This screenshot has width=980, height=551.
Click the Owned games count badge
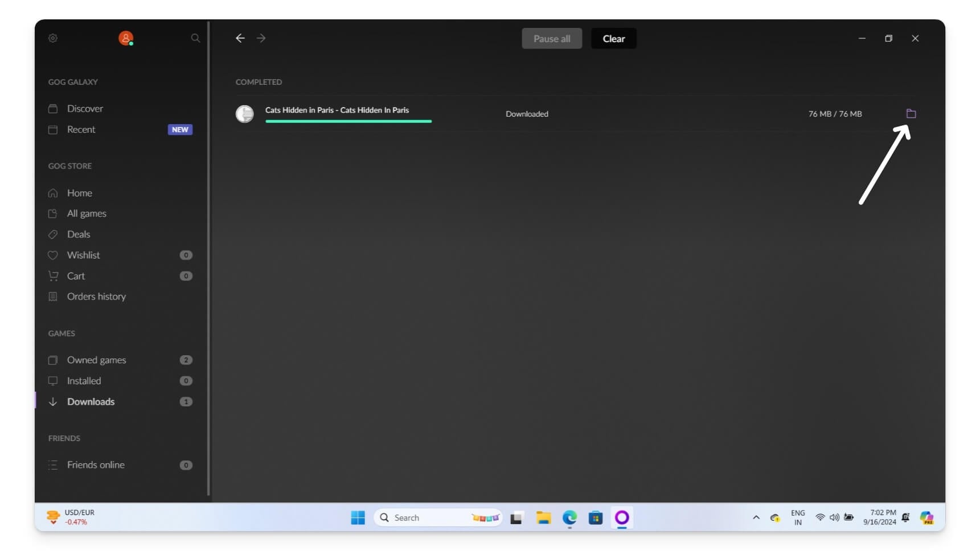186,360
